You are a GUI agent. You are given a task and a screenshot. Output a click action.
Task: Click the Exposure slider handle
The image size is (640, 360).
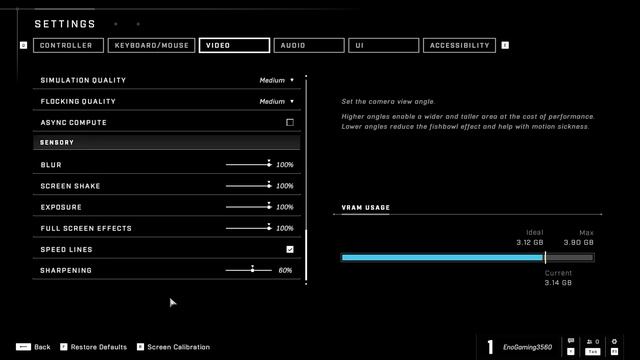coord(269,207)
